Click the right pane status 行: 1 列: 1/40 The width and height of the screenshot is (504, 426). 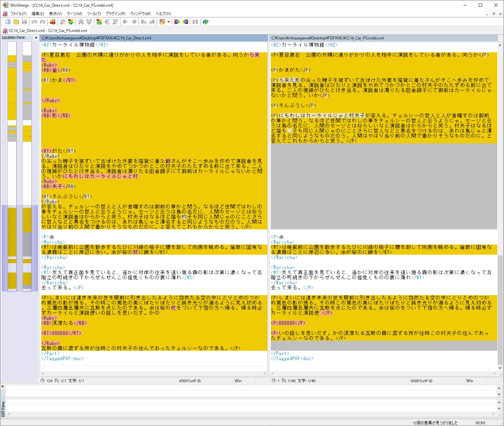(294, 381)
